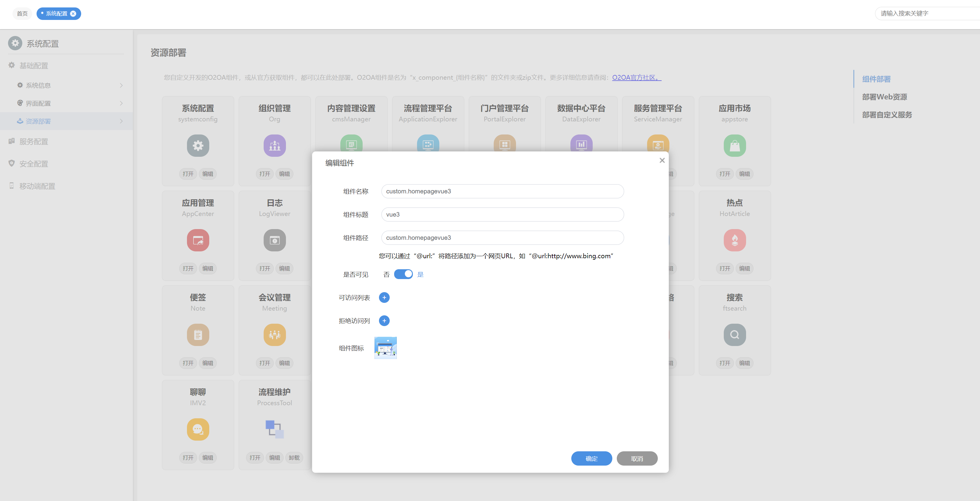Select 部署Web资源 in right navigation
The width and height of the screenshot is (980, 501).
pos(884,97)
